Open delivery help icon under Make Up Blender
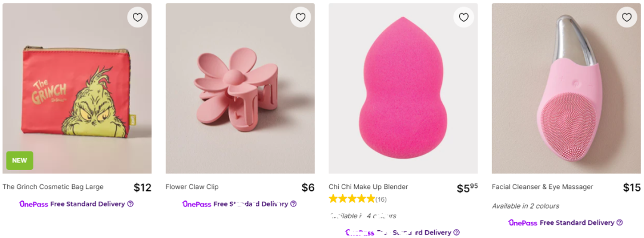 [x=456, y=233]
